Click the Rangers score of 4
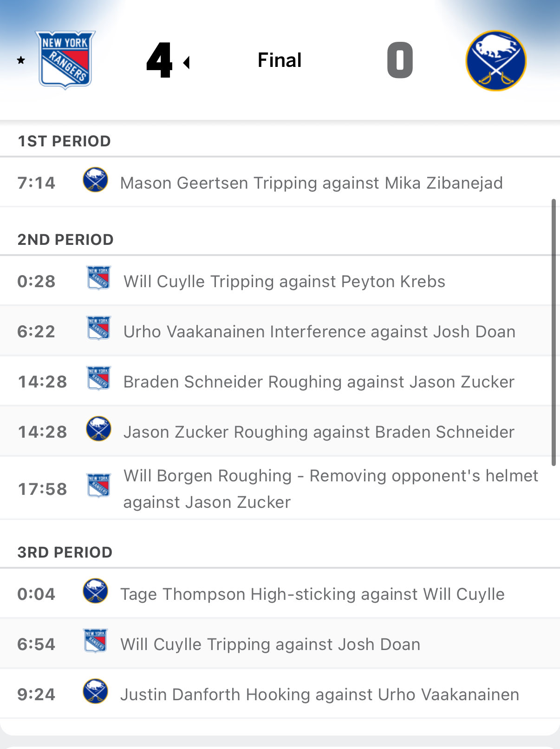 point(159,60)
